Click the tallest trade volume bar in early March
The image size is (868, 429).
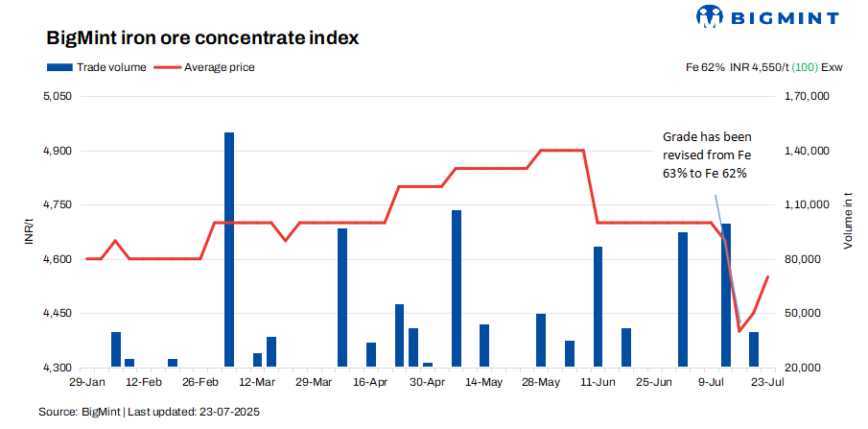pyautogui.click(x=229, y=250)
